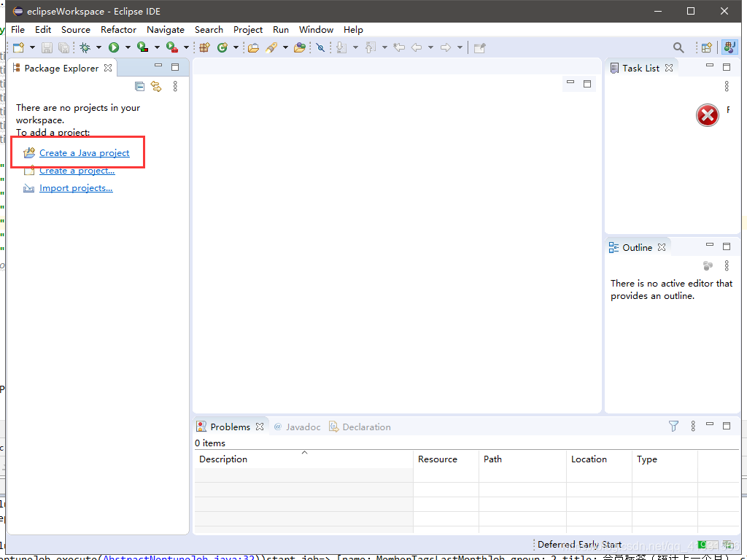Open the External Tools dropdown arrow
The height and width of the screenshot is (560, 747).
pos(186,47)
